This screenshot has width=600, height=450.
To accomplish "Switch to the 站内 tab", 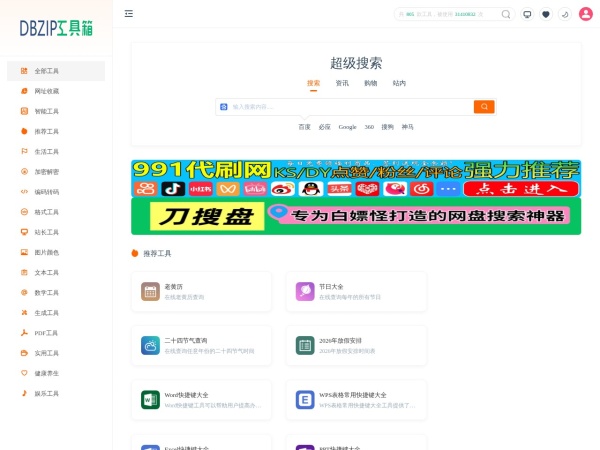I will pyautogui.click(x=399, y=83).
